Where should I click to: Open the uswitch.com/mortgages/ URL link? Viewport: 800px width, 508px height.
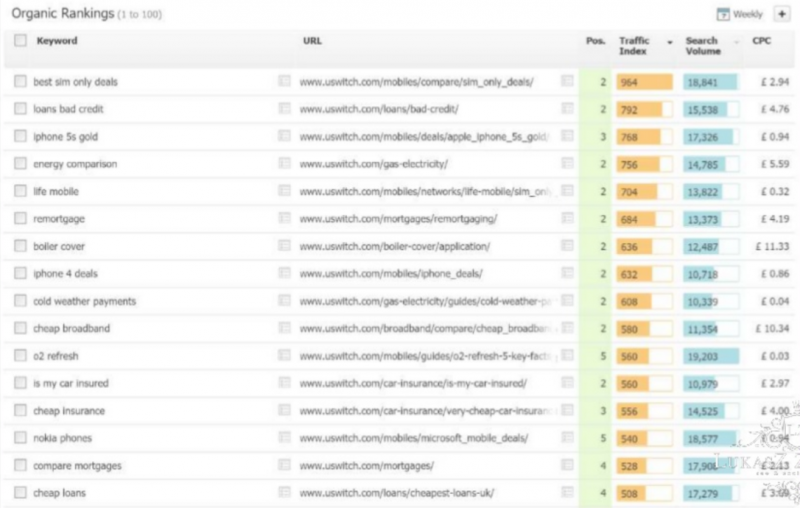click(x=367, y=465)
